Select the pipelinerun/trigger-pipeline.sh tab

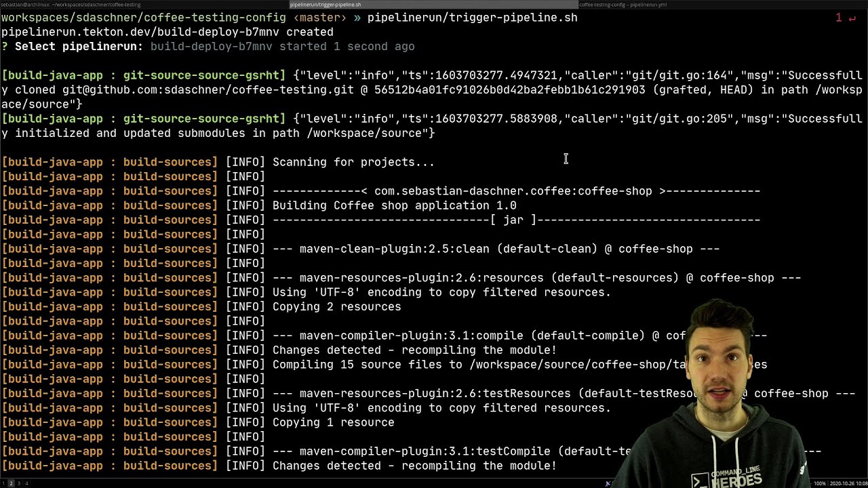[x=325, y=5]
